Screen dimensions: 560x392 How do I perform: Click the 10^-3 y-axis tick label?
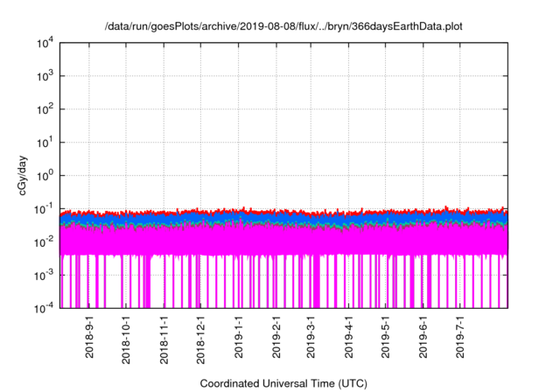44,275
